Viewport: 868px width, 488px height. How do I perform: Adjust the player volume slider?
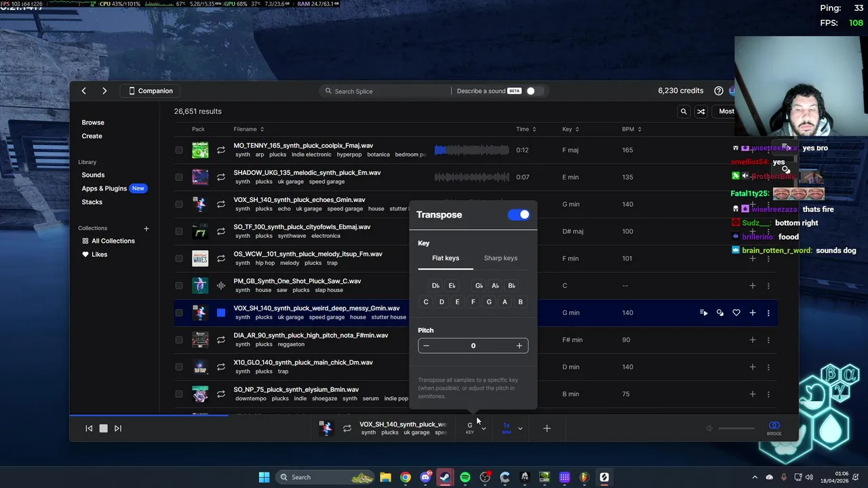[x=736, y=428]
